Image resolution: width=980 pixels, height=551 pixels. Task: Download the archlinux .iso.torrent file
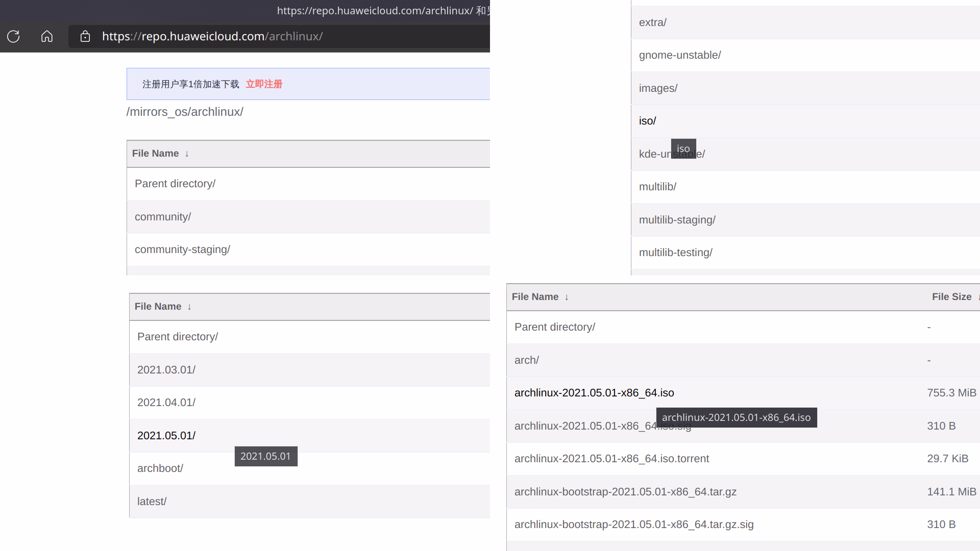(x=611, y=459)
